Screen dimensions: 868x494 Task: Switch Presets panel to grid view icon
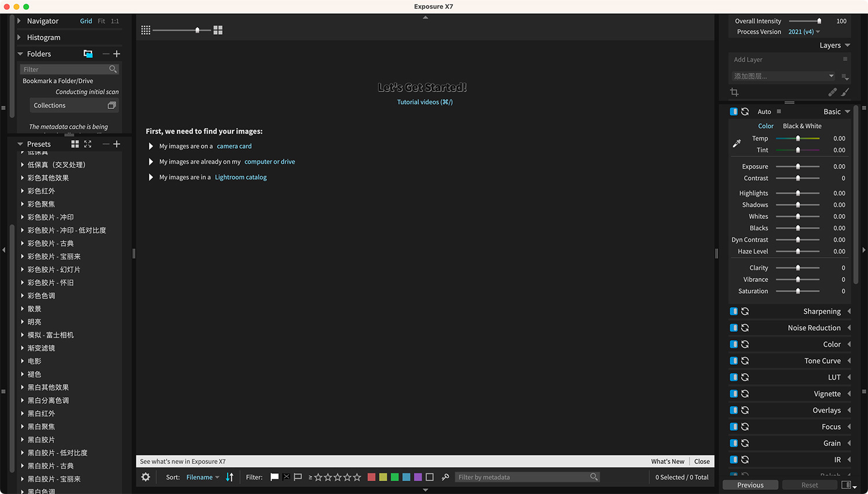pyautogui.click(x=75, y=144)
